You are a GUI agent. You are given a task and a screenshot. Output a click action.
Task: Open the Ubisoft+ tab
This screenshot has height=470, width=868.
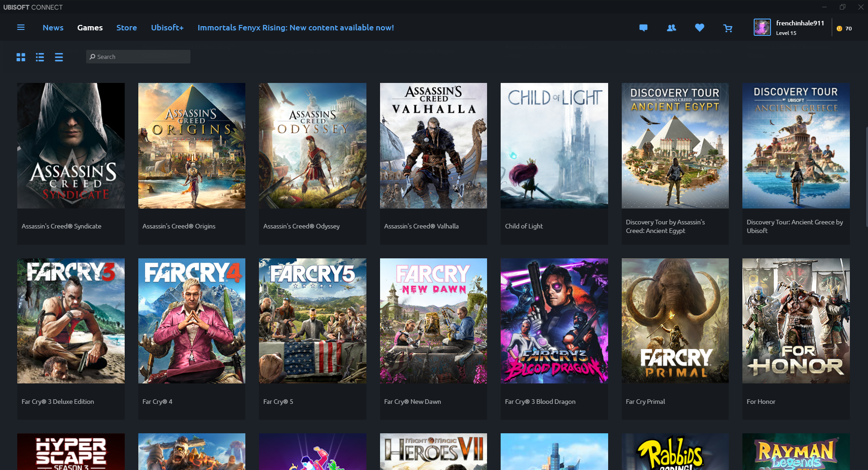167,28
